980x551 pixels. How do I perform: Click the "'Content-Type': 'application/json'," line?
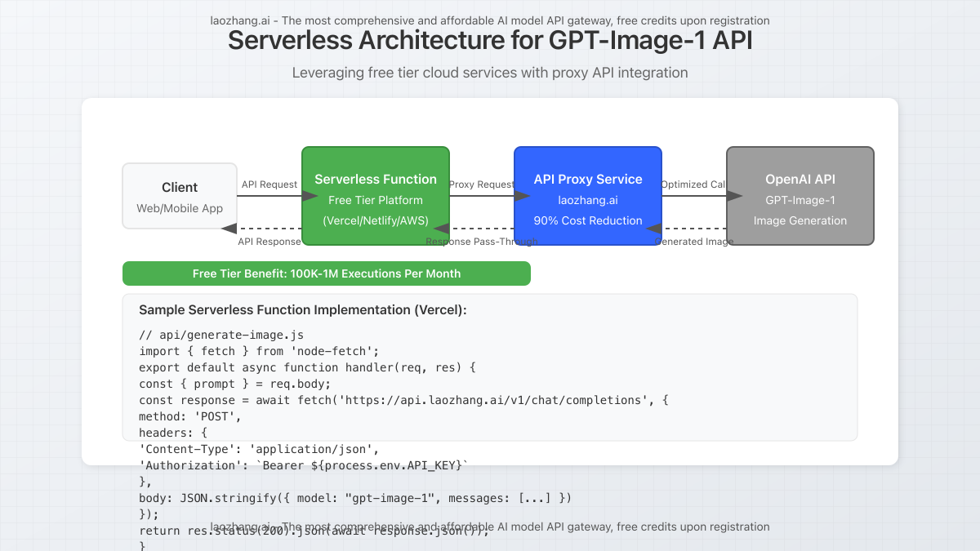260,449
